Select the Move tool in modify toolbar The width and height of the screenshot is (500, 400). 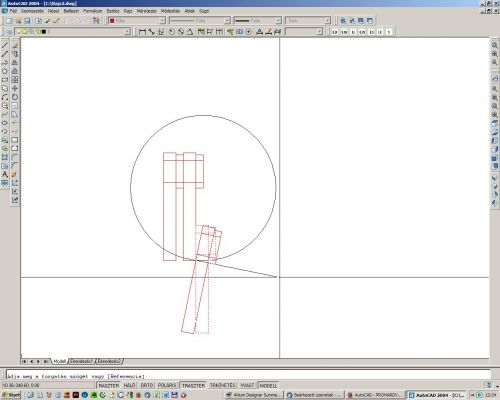pyautogui.click(x=15, y=88)
